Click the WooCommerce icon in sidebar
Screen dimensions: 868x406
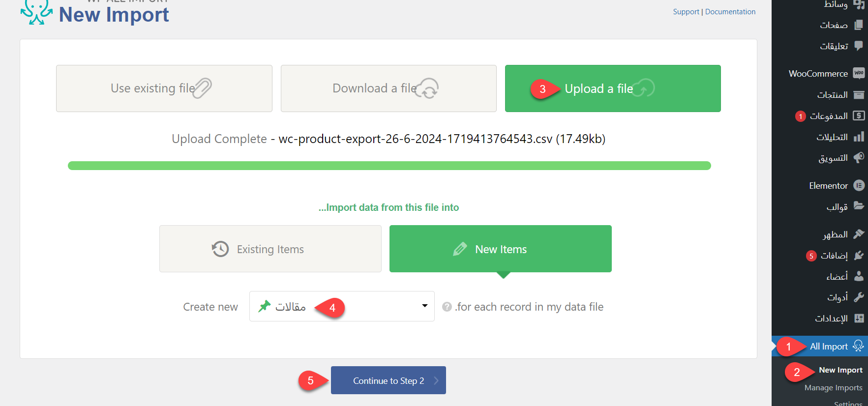tap(859, 73)
